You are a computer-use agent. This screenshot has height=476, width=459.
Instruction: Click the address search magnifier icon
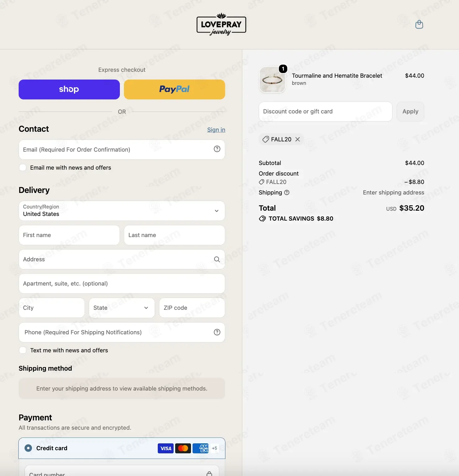(x=217, y=259)
